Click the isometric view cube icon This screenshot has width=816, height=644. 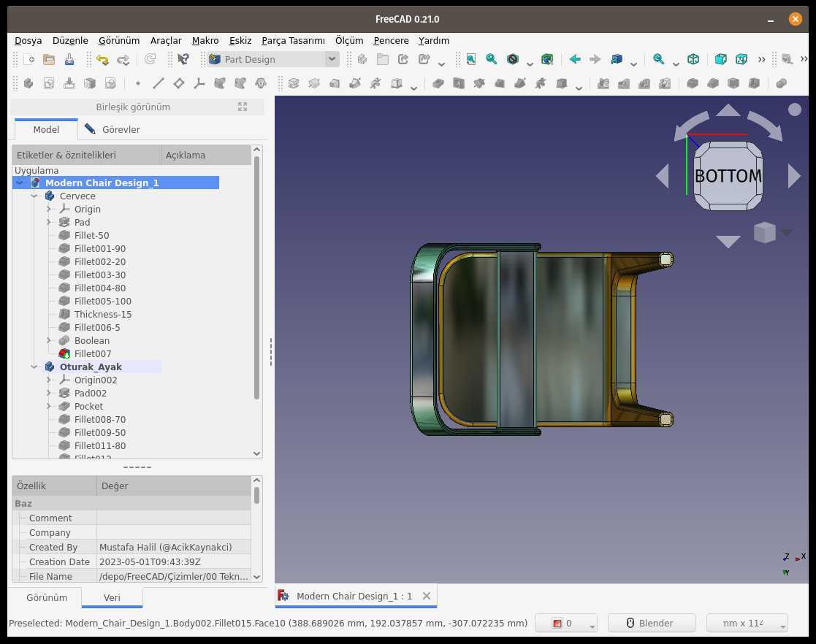[693, 59]
